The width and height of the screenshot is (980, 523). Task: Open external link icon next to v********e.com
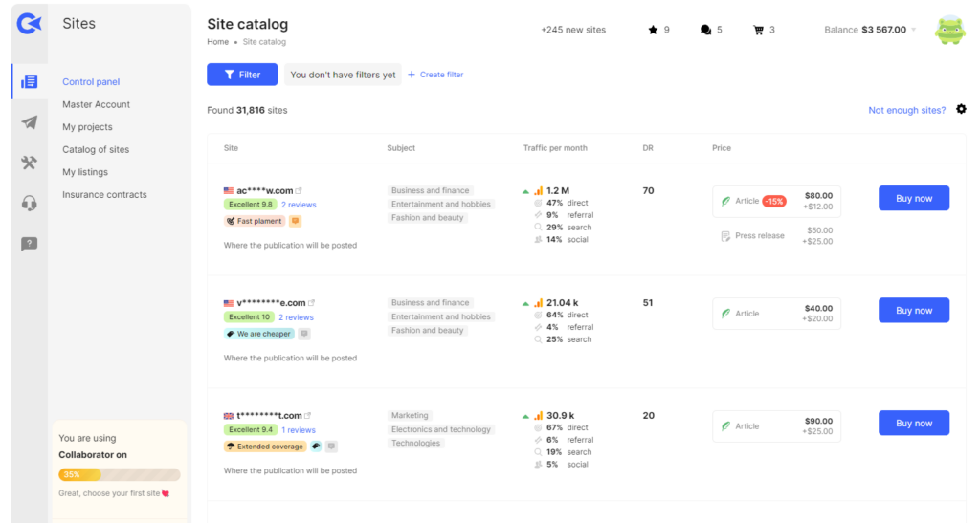[x=311, y=303]
